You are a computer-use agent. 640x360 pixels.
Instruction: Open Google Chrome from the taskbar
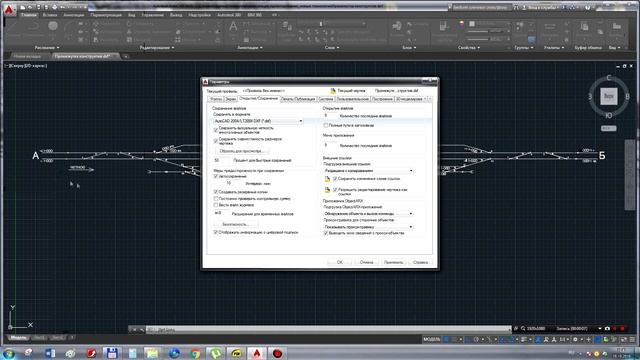click(195, 353)
